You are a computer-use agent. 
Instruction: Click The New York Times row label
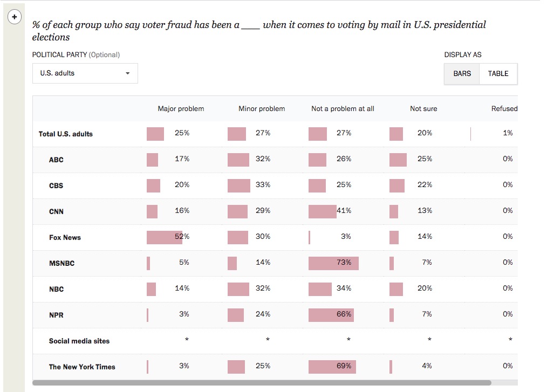[x=82, y=367]
